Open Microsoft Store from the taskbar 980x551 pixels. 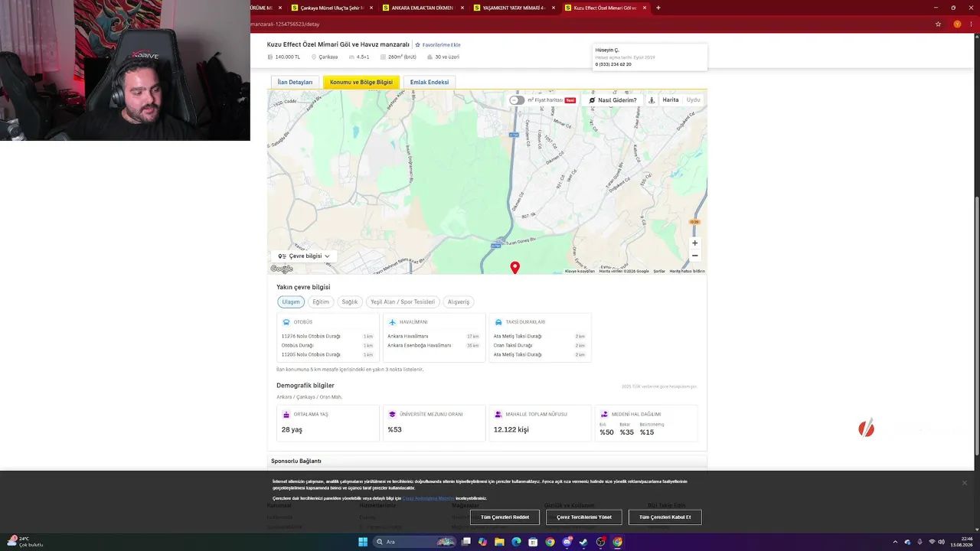533,542
